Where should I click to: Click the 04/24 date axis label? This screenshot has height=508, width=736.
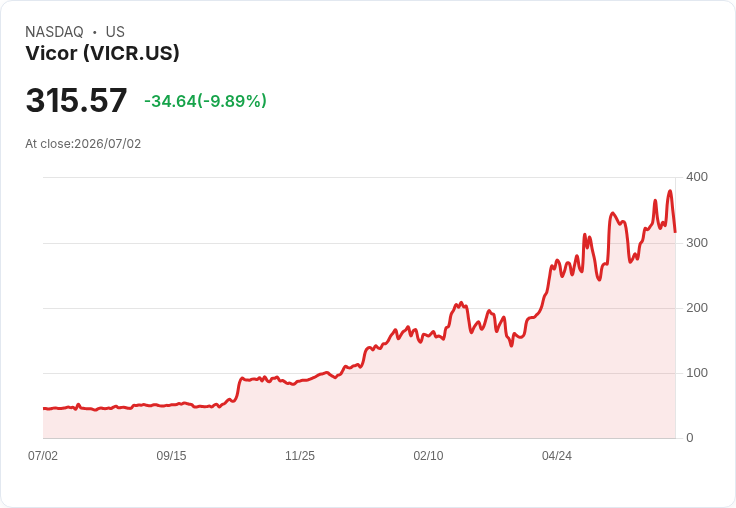click(557, 456)
